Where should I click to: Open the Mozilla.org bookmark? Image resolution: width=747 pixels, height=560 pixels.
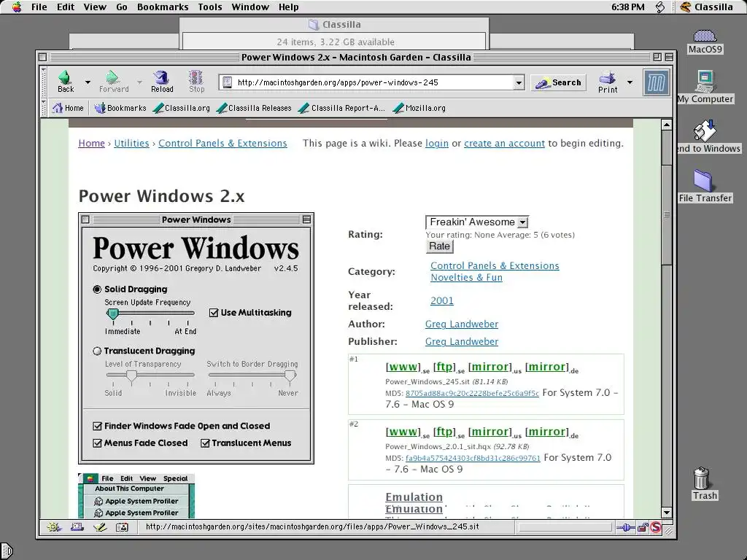tap(419, 108)
